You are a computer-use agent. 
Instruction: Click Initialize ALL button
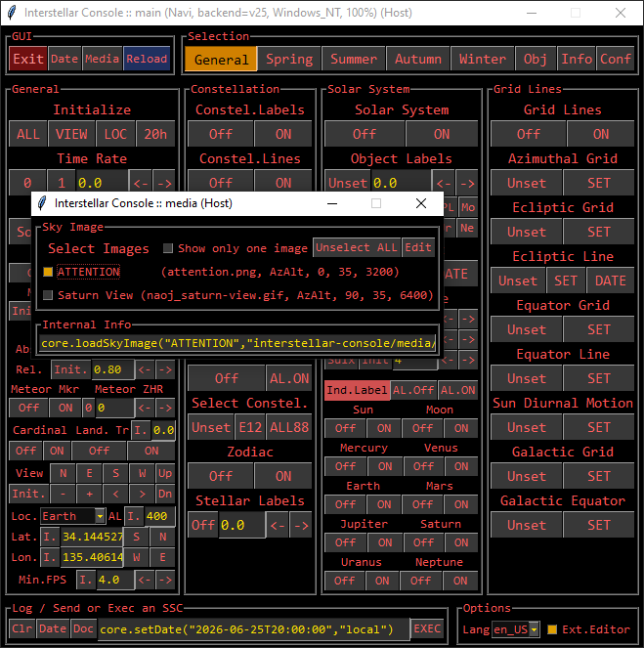(x=28, y=134)
